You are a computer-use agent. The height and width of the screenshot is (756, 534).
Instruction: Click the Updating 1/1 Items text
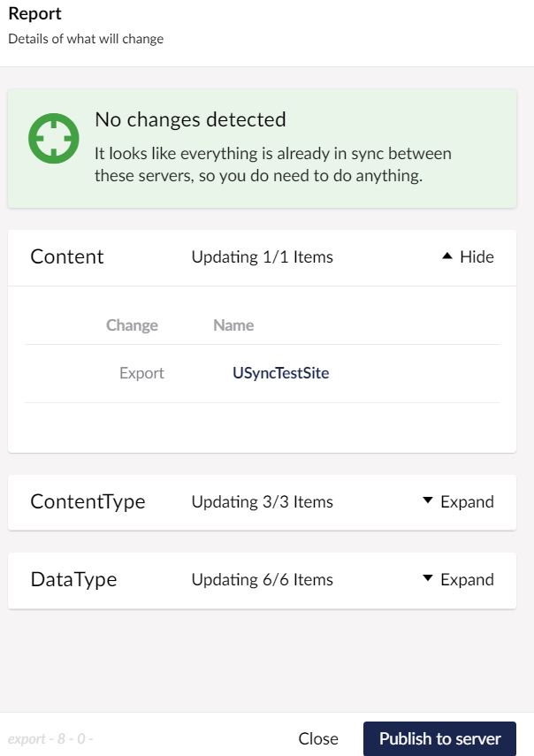pyautogui.click(x=263, y=257)
